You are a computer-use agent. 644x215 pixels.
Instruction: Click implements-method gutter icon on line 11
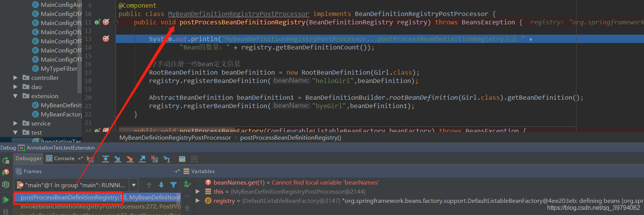[x=97, y=22]
